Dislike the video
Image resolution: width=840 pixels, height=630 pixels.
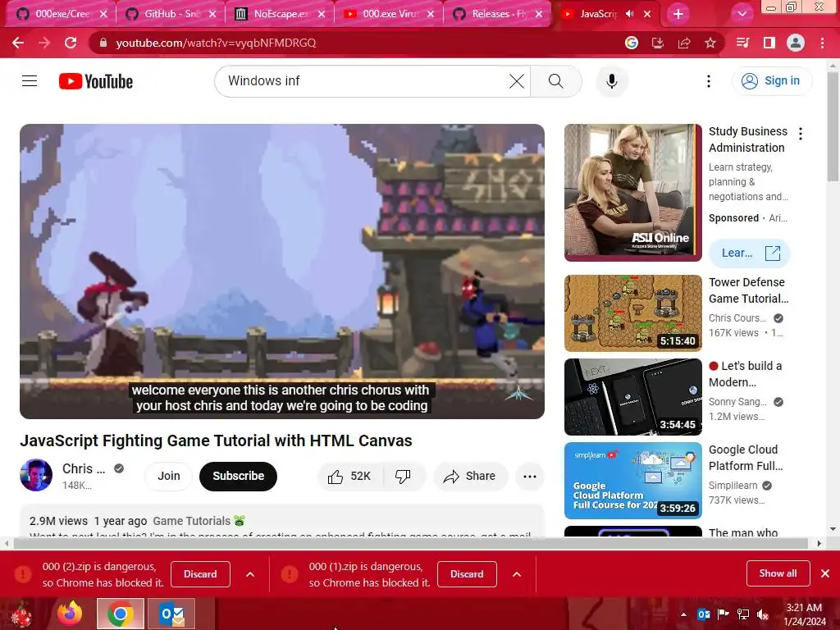point(403,477)
